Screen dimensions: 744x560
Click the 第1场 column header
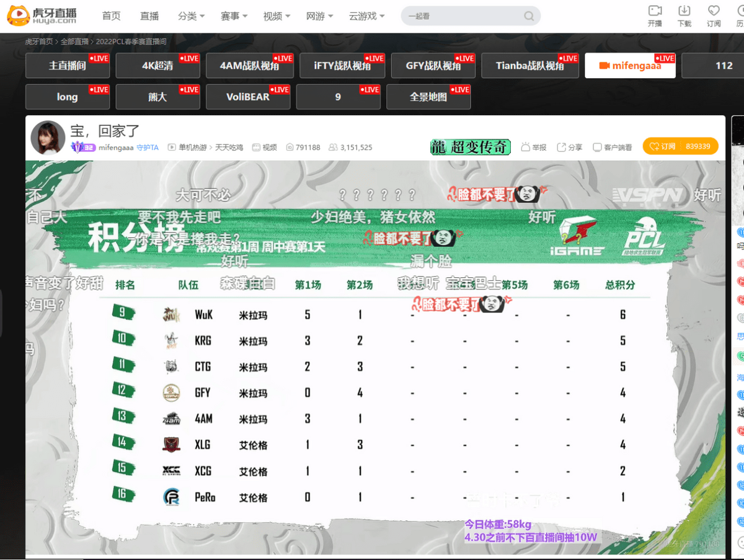[x=308, y=285]
